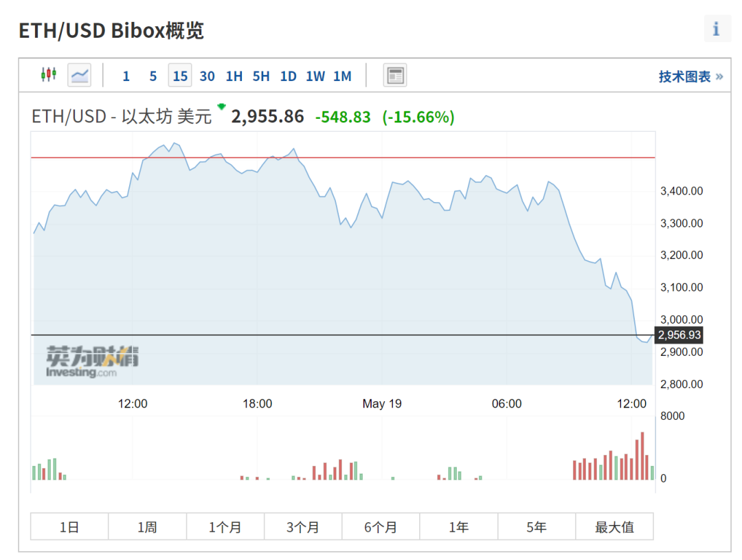This screenshot has height=560, width=742.
Task: Enable the 1M monthly interval
Action: click(x=341, y=76)
